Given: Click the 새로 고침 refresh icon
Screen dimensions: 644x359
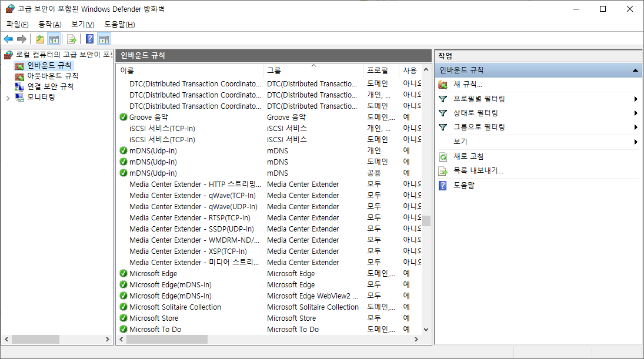Looking at the screenshot, I should click(x=443, y=157).
